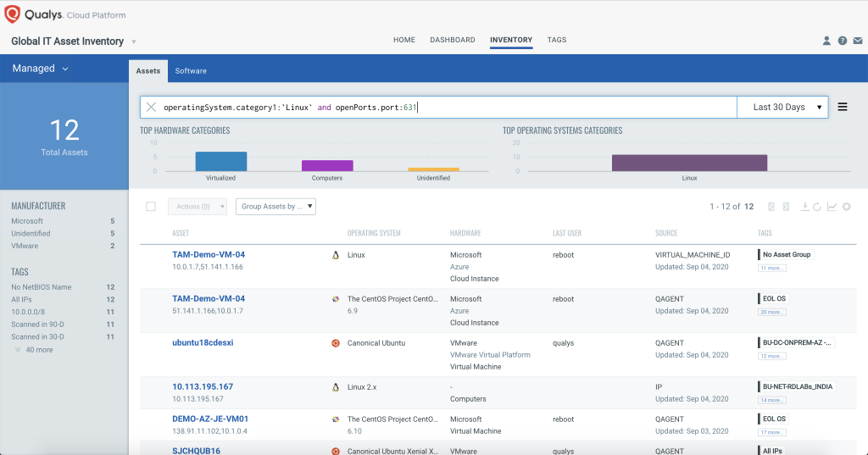Go to the Dashboard menu

[x=453, y=40]
